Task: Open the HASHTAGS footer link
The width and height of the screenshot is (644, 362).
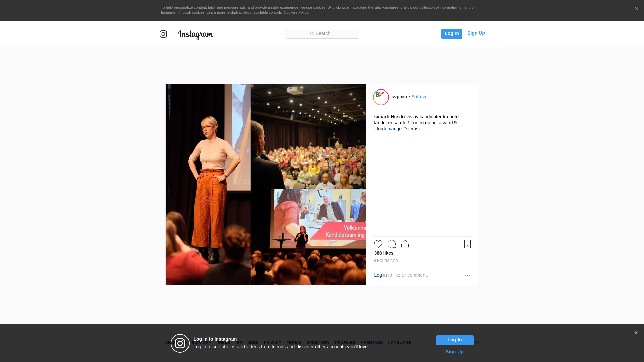Action: click(x=372, y=343)
